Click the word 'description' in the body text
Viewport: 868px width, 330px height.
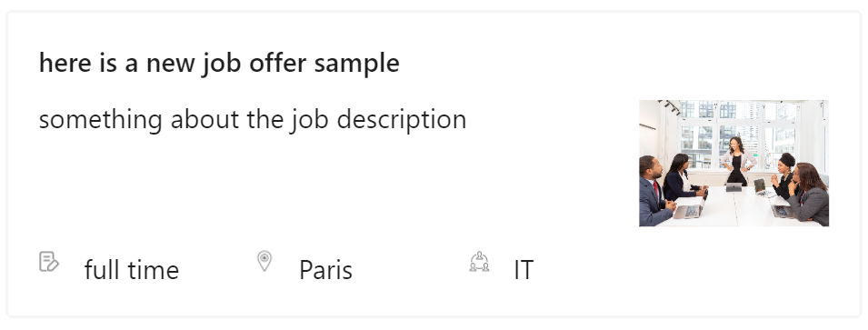pos(402,120)
